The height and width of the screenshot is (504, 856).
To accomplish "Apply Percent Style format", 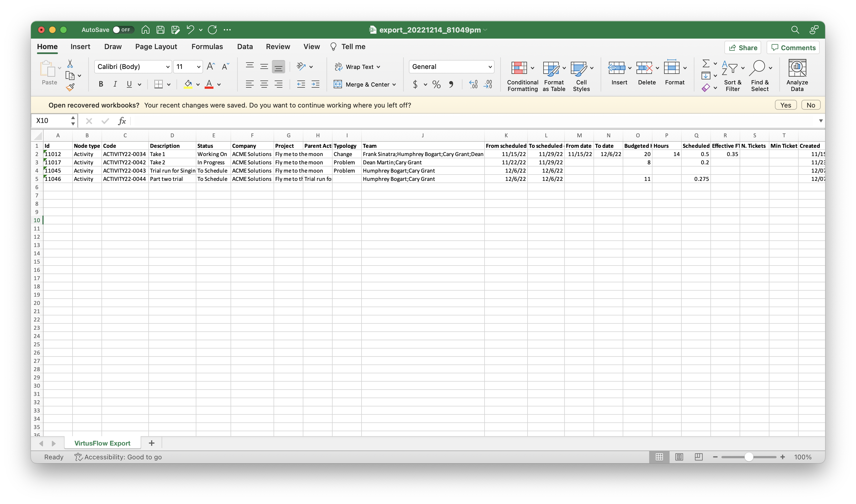I will 437,84.
